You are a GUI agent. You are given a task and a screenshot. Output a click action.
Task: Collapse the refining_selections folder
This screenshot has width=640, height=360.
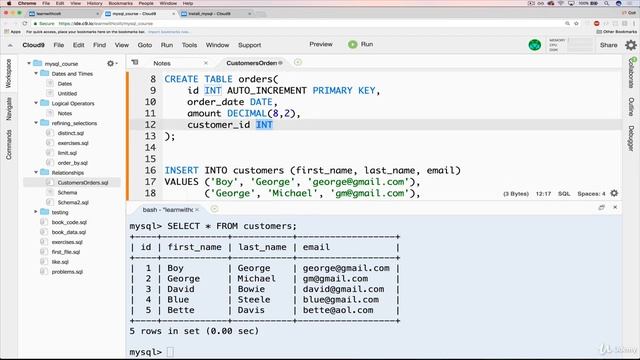tap(36, 123)
